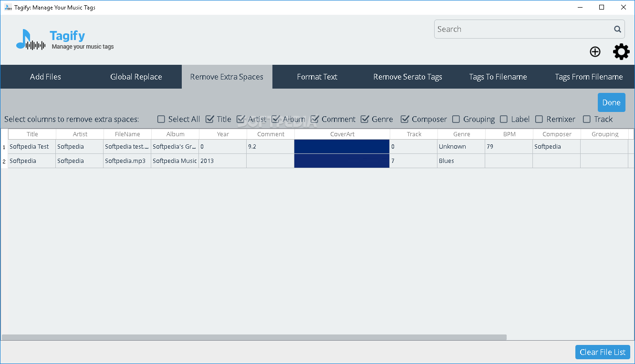Uncheck the Genre checkbox

point(365,119)
